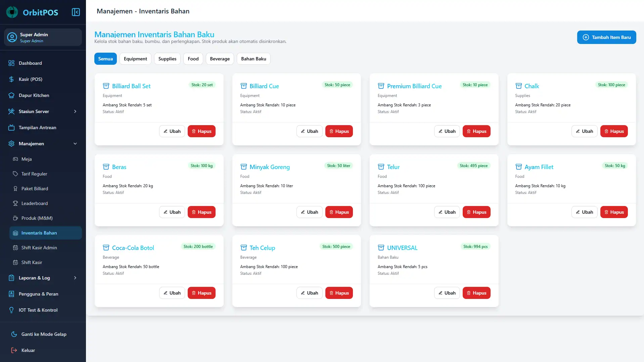Viewport: 644px width, 362px height.
Task: Select the Beverage filter tab
Action: click(x=220, y=59)
